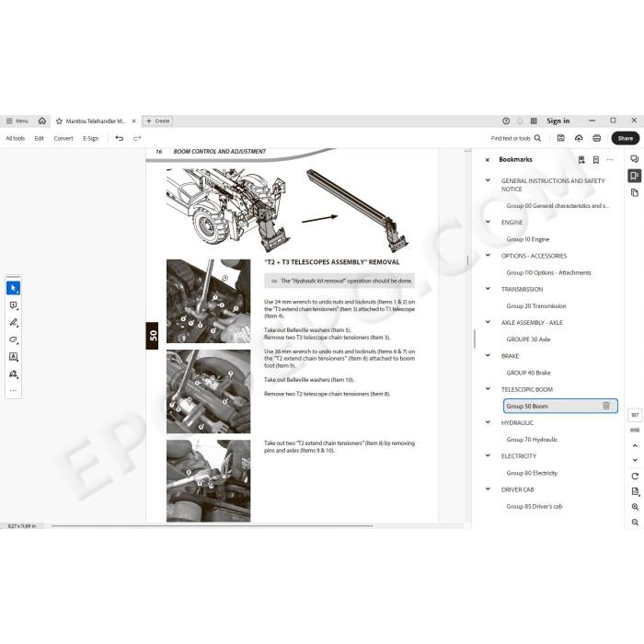The image size is (644, 644).
Task: Delete the Group 50 Boom bookmark
Action: 605,406
